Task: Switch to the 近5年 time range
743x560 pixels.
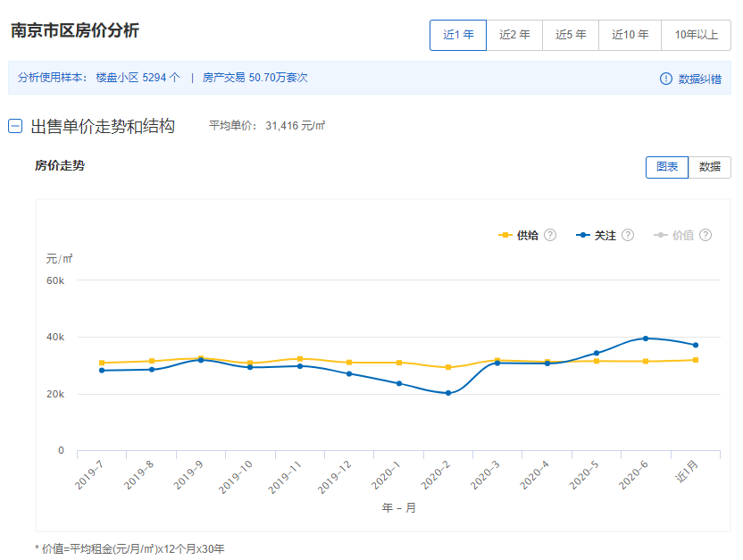Action: (x=571, y=35)
